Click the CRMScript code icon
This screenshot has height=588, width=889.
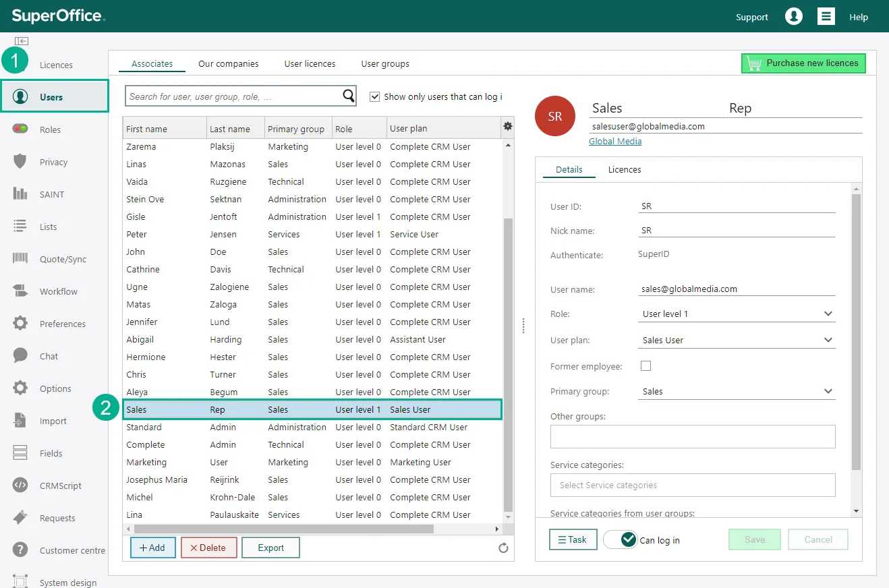pyautogui.click(x=20, y=485)
